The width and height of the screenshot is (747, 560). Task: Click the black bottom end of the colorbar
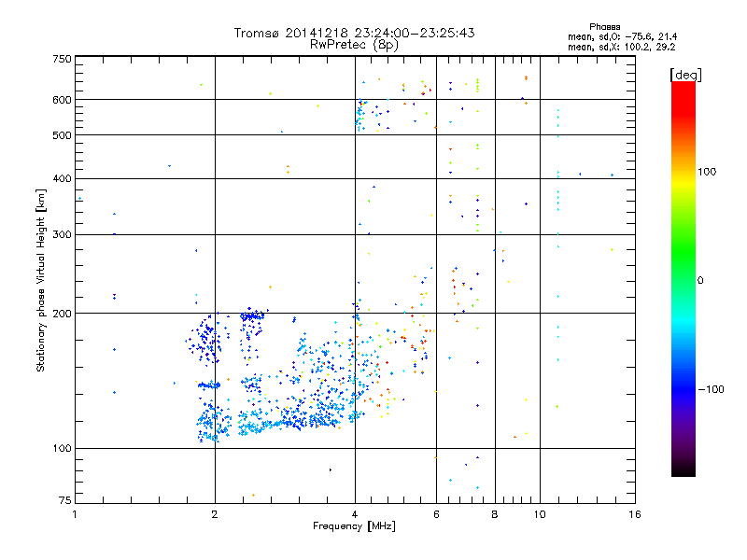684,470
